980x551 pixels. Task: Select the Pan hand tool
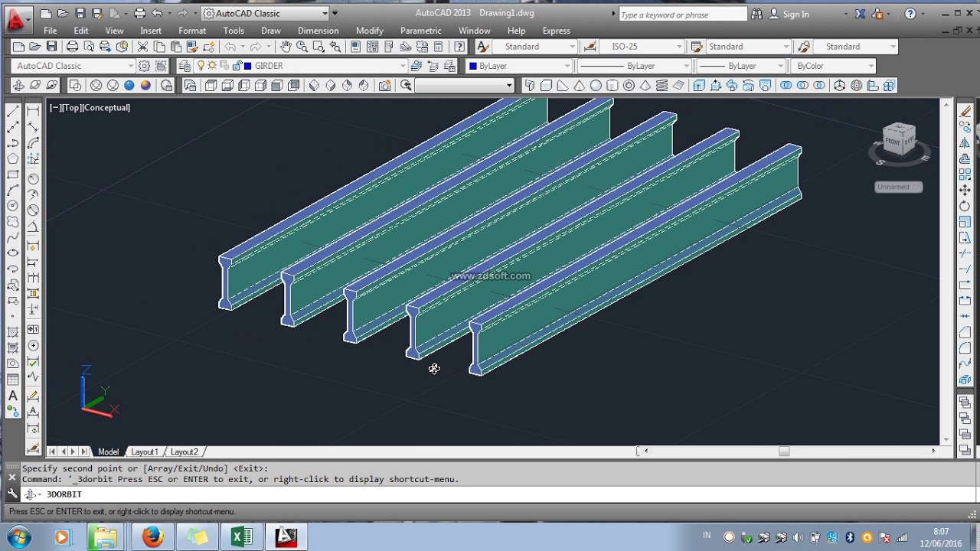coord(286,47)
